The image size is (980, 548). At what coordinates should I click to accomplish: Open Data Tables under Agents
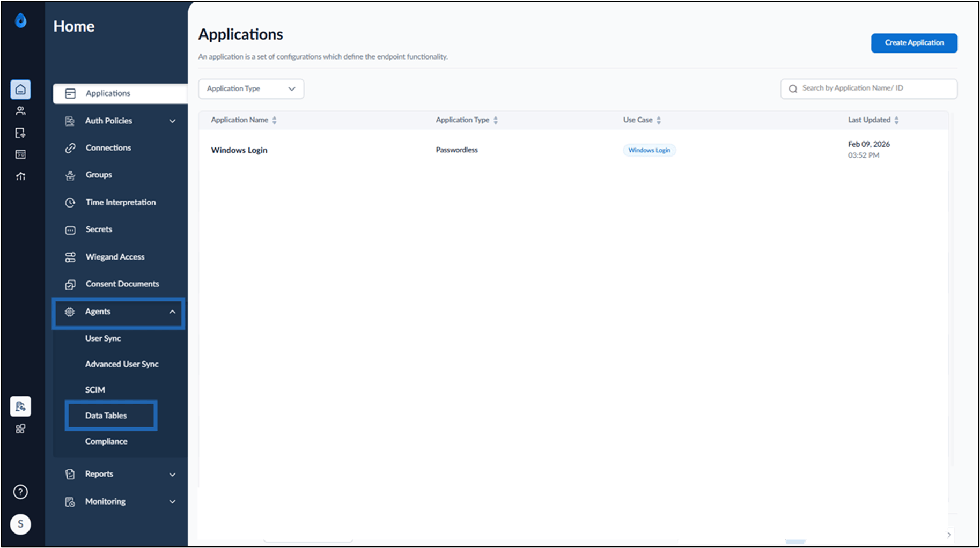(106, 416)
